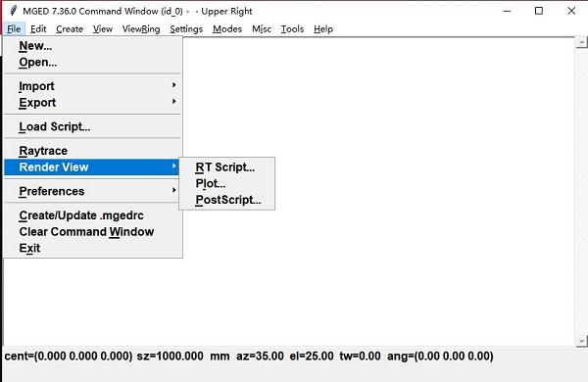
Task: Select Create/Update .mgedrc
Action: (x=93, y=215)
